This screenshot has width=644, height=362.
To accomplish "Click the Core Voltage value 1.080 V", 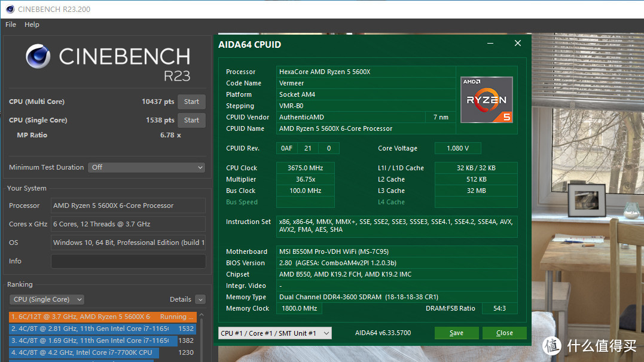I will point(457,148).
